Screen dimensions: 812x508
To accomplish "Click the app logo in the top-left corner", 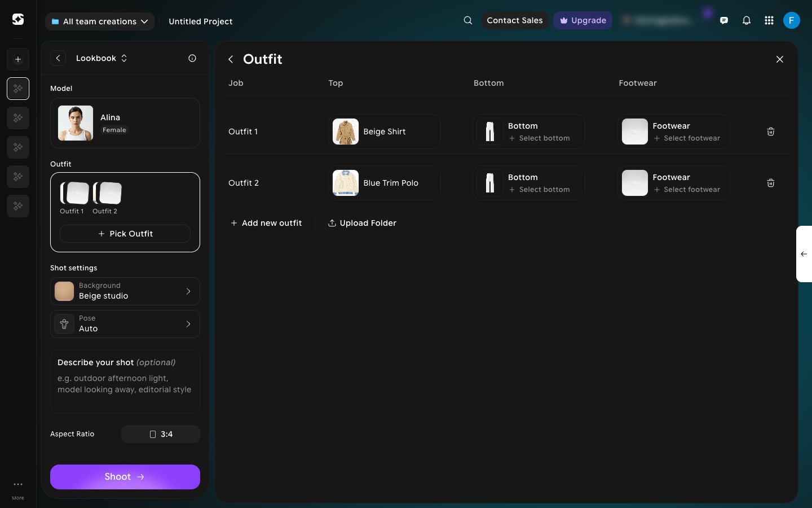I will coord(18,20).
